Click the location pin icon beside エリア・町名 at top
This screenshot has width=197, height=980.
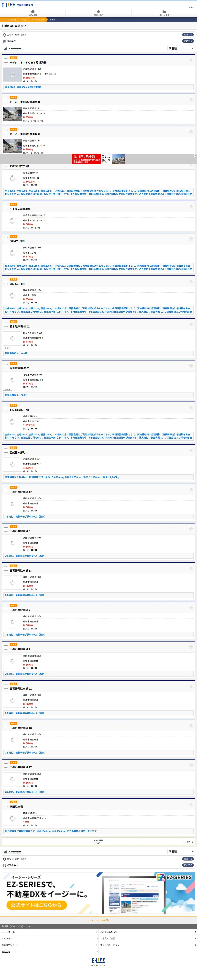tap(5, 35)
